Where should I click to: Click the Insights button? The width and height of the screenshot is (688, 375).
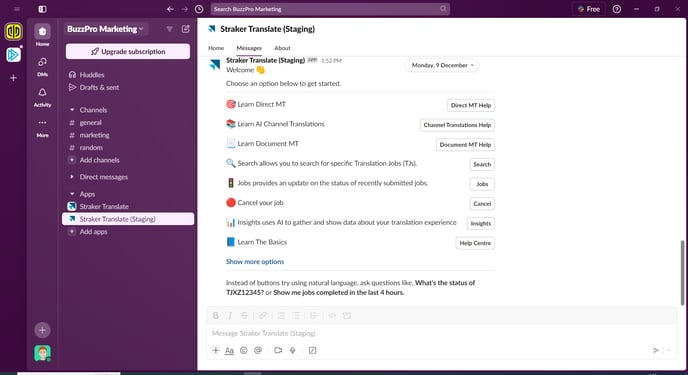[480, 223]
